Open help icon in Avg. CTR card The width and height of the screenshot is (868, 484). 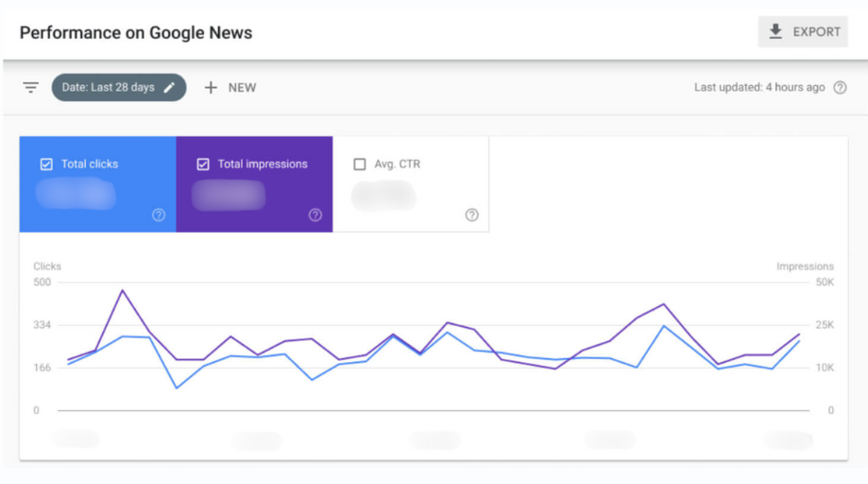[471, 215]
